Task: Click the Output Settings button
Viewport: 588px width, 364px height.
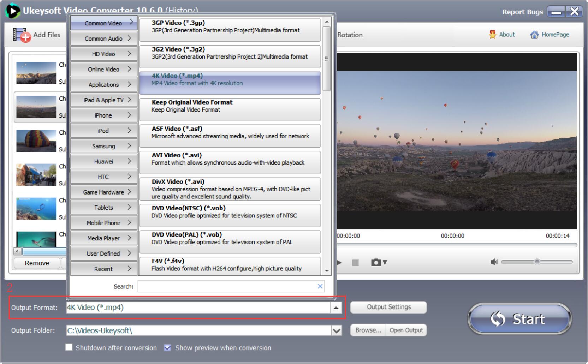Action: pyautogui.click(x=388, y=307)
